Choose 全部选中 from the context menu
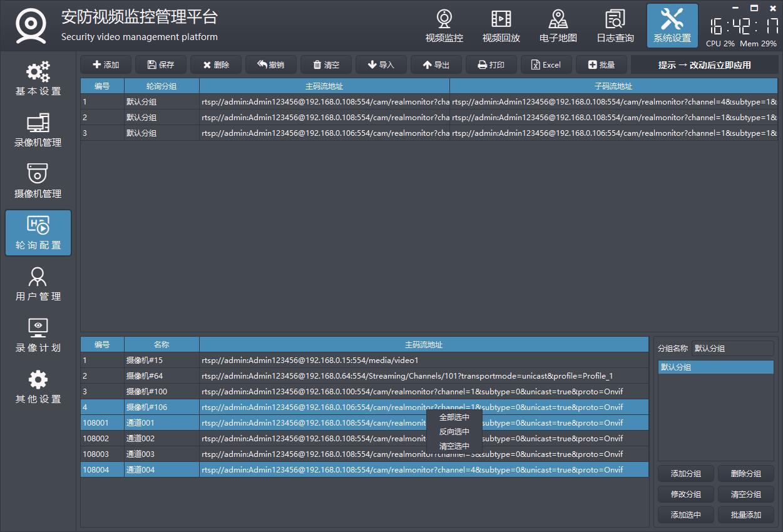This screenshot has height=532, width=783. [454, 417]
